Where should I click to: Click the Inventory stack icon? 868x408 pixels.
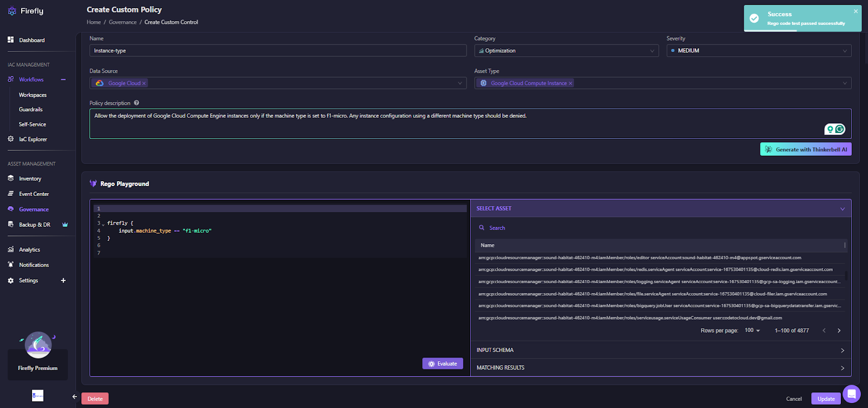(x=10, y=178)
